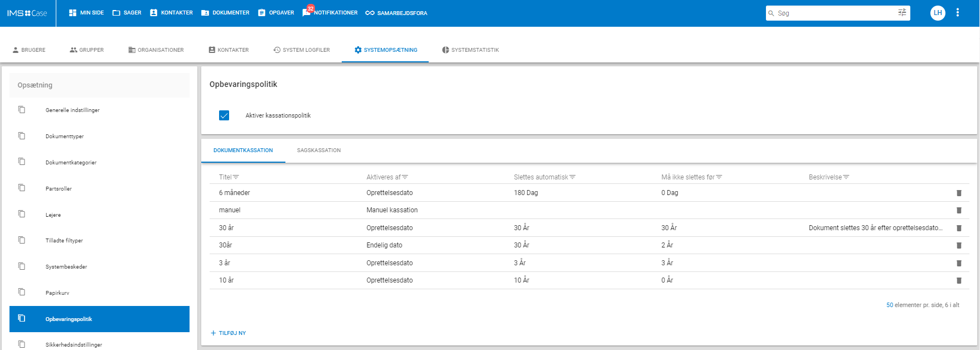The height and width of the screenshot is (350, 980).
Task: Filter the Titel column
Action: coord(236,177)
